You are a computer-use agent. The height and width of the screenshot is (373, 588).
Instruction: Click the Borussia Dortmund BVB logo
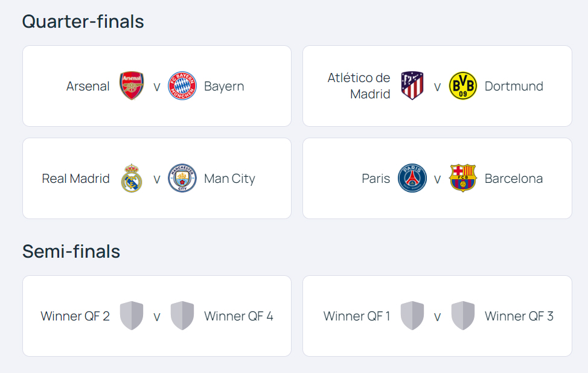(x=463, y=86)
